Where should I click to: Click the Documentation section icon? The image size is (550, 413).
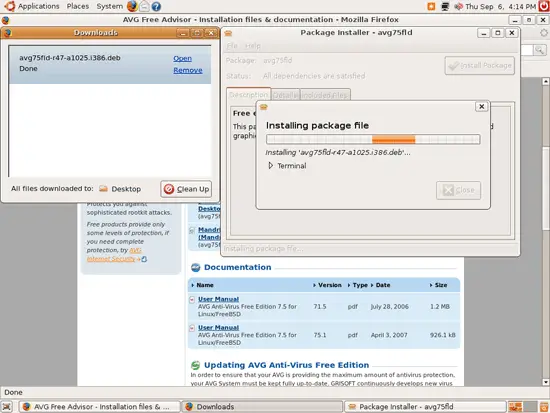195,267
